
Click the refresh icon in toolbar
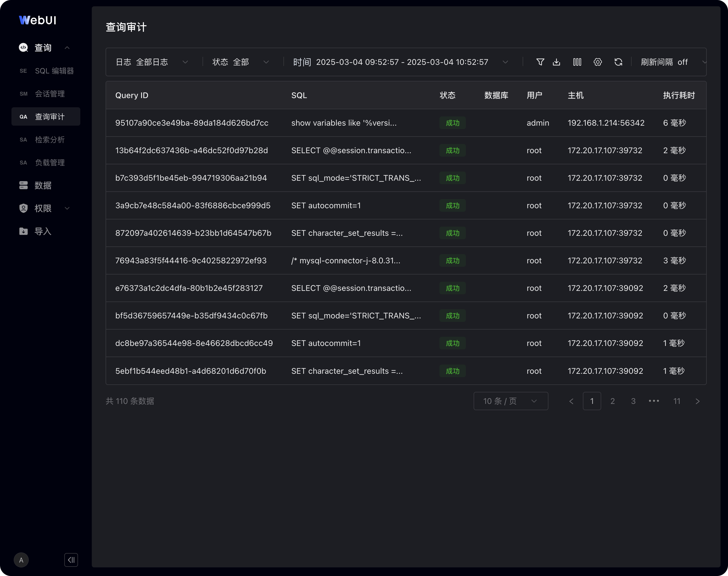pos(618,62)
